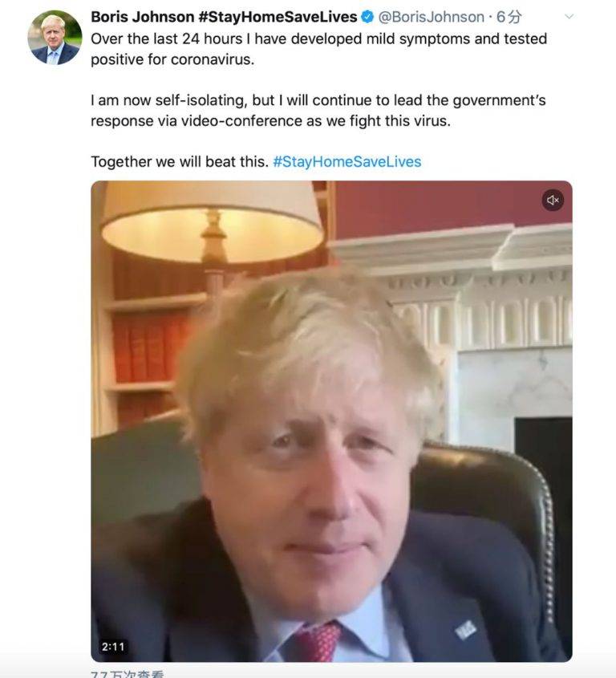Click the #StayHomeSaveLives in the display name
The height and width of the screenshot is (678, 616).
[278, 17]
